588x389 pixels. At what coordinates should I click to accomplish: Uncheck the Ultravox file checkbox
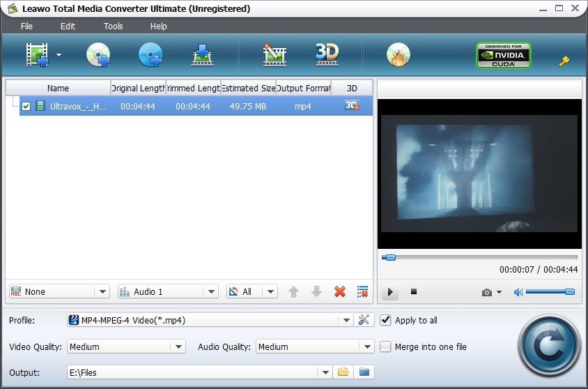[x=26, y=106]
